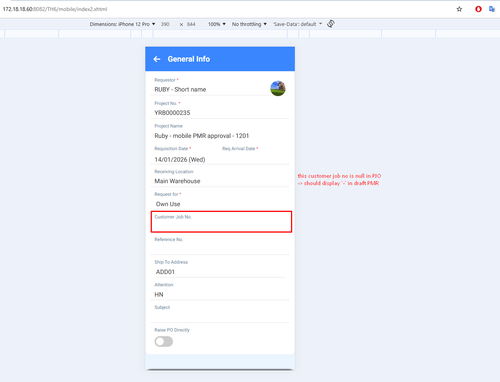Open the Save-Data default dropdown
Viewport: 500px width, 382px height.
(298, 24)
